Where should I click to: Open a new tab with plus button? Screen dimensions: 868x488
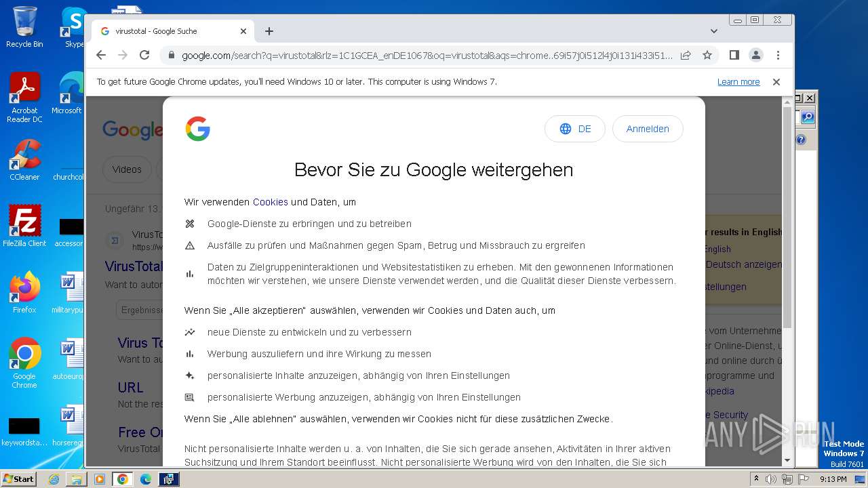269,31
